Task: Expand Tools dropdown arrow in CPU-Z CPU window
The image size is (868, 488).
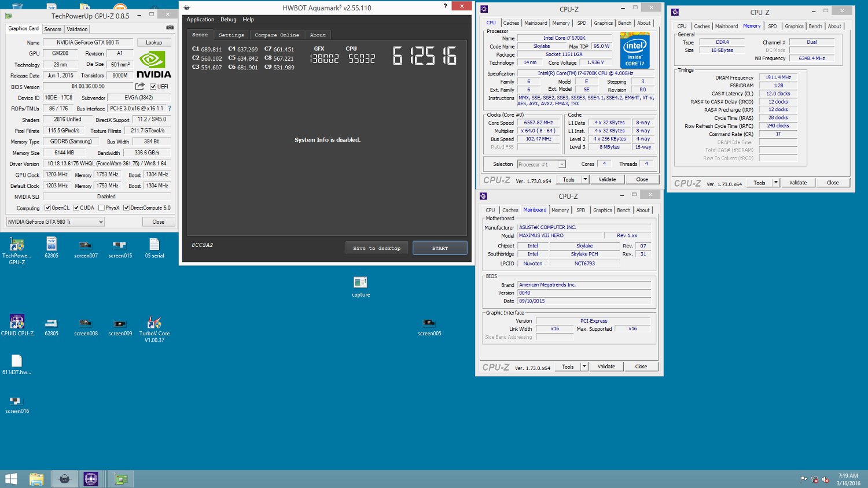Action: tap(585, 179)
